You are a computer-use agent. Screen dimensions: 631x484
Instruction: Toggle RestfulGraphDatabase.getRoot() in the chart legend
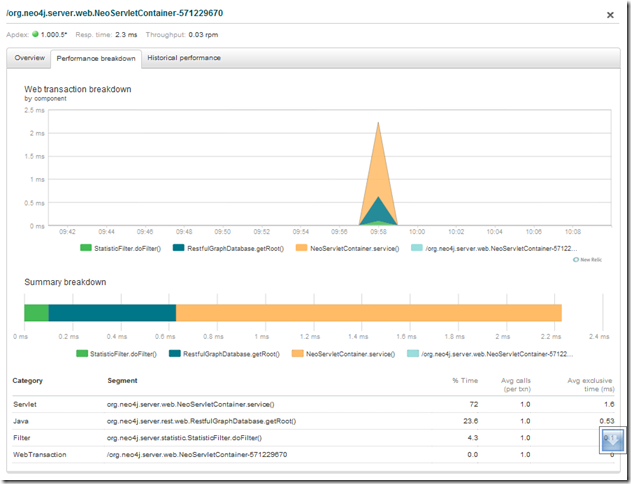pos(223,246)
